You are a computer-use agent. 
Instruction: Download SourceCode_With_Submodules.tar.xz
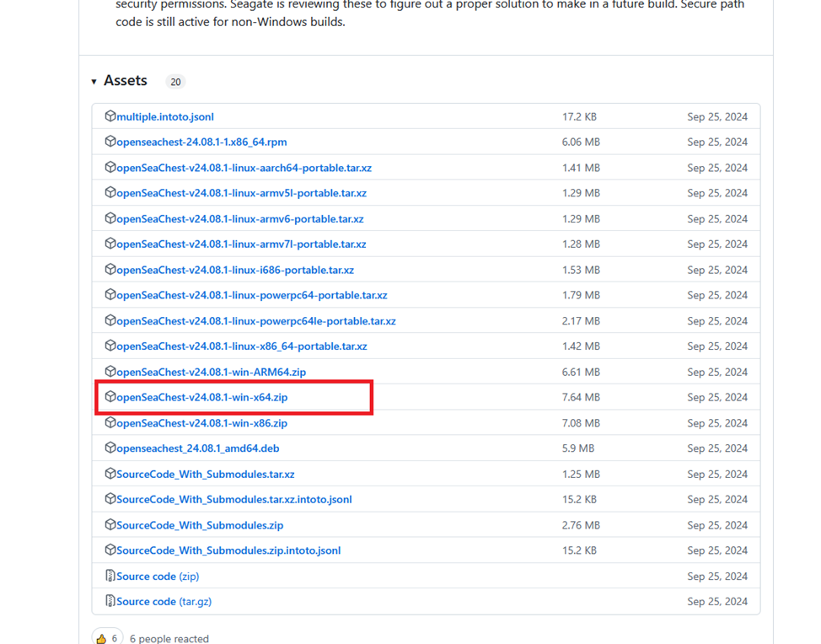[206, 474]
